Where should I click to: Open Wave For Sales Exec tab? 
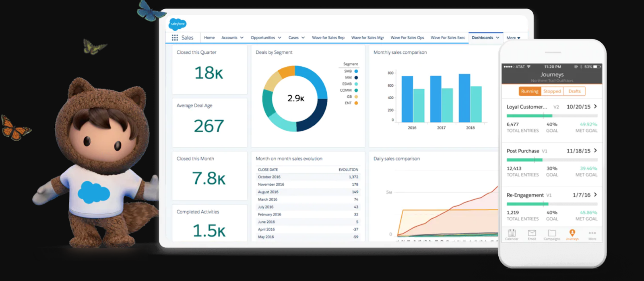[448, 38]
